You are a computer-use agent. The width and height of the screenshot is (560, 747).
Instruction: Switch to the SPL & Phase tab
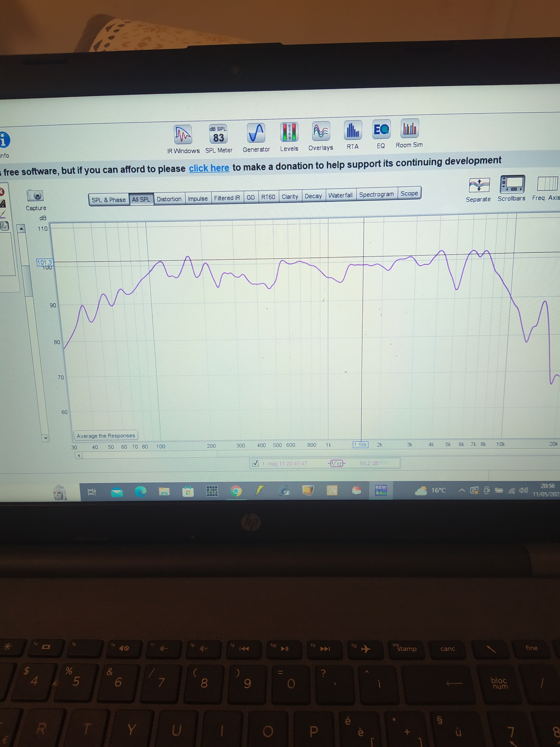click(109, 200)
